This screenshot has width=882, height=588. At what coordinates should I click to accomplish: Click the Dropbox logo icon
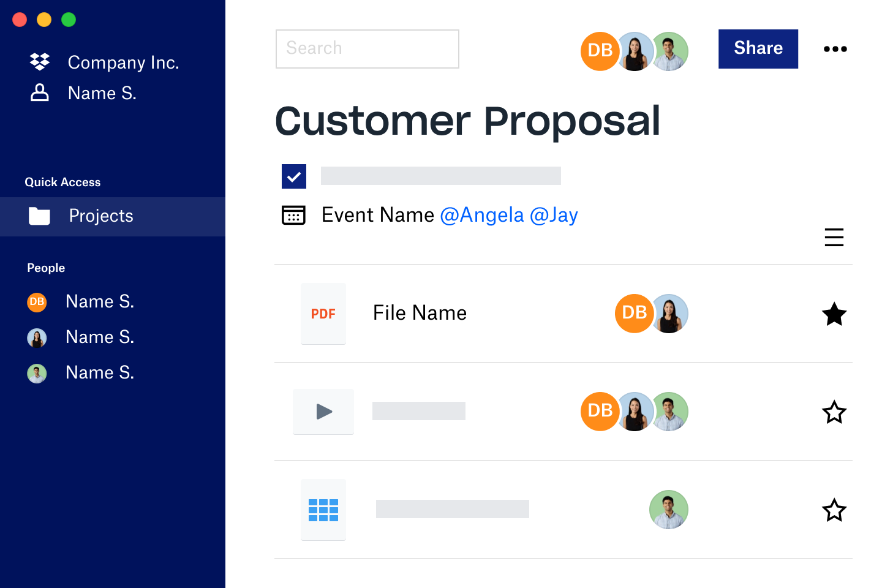click(x=40, y=61)
